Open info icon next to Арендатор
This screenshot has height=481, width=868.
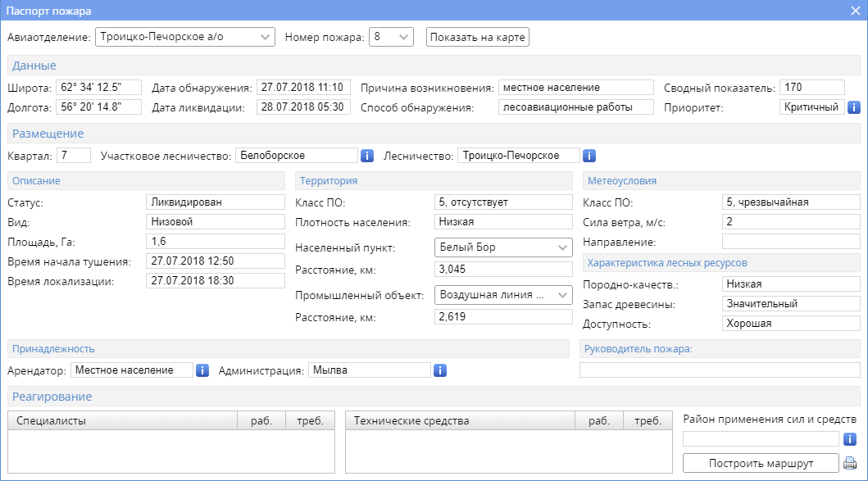[202, 370]
